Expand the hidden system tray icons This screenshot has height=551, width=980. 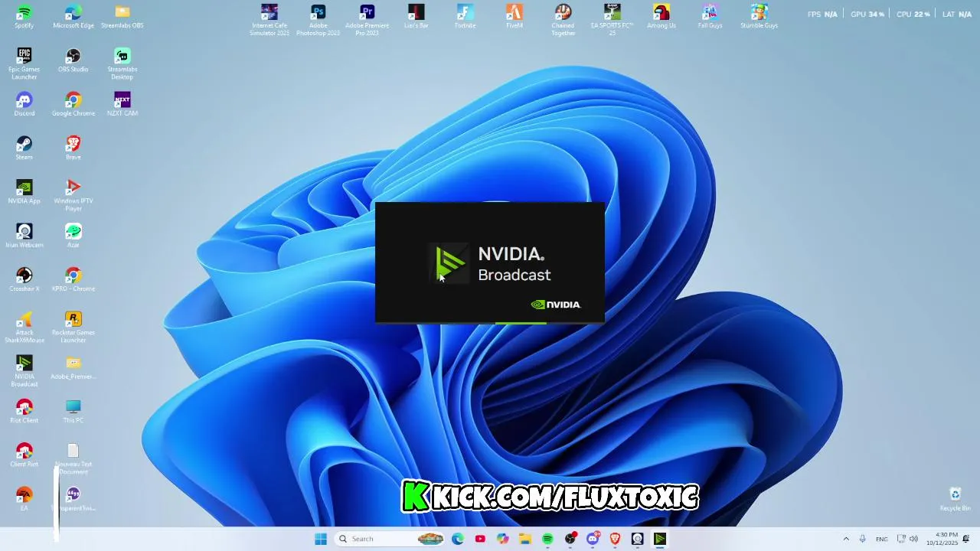click(x=846, y=539)
